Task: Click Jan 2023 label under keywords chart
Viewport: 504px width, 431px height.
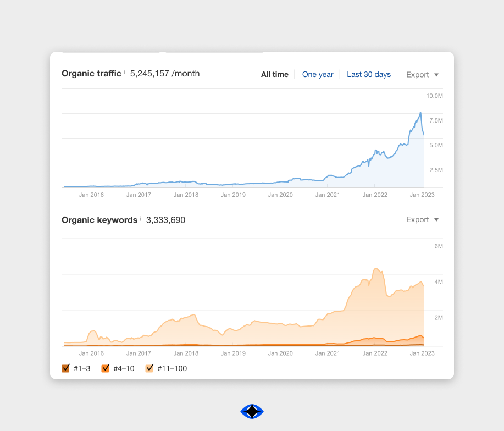Action: click(x=422, y=353)
